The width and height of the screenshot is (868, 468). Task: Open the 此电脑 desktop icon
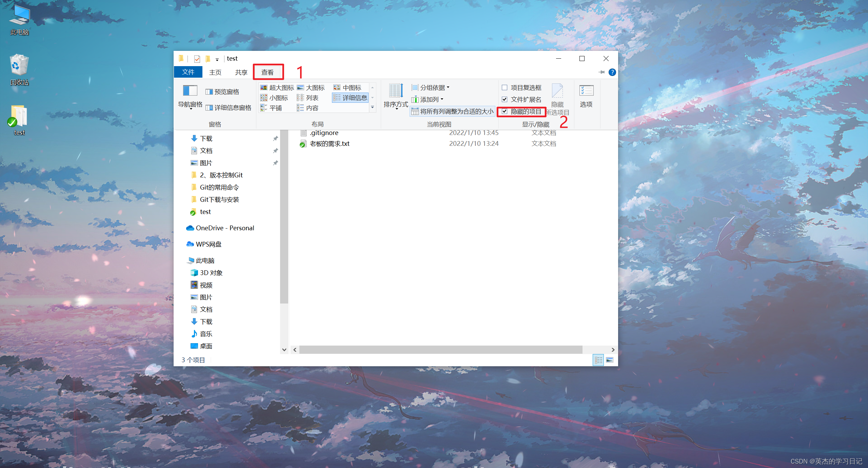point(19,20)
